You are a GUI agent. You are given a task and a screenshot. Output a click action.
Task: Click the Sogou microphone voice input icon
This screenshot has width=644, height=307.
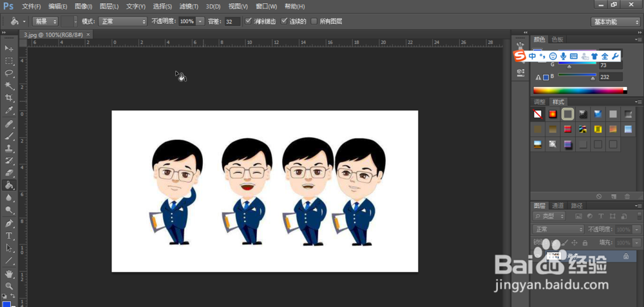pyautogui.click(x=563, y=56)
